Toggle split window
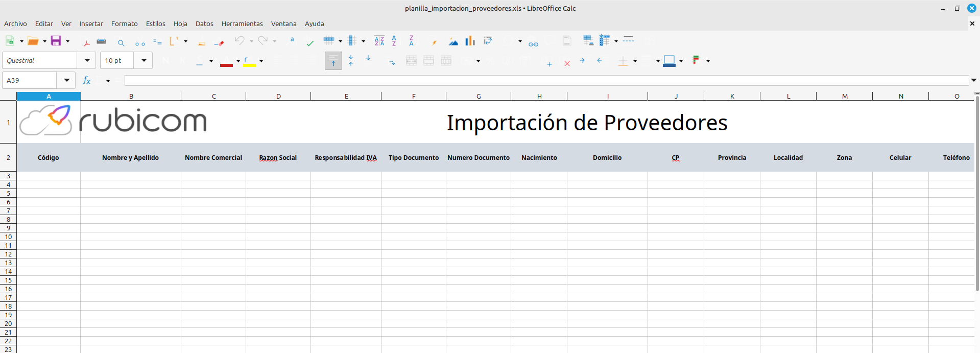 [629, 40]
